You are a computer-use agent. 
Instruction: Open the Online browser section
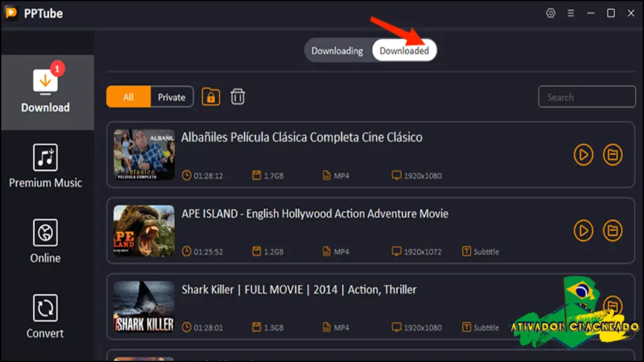[45, 241]
